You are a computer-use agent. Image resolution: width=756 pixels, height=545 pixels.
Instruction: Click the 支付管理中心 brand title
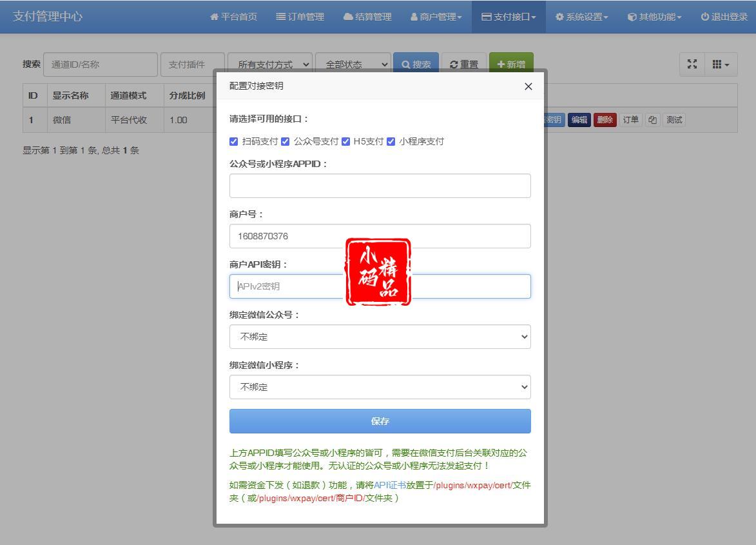(x=48, y=16)
